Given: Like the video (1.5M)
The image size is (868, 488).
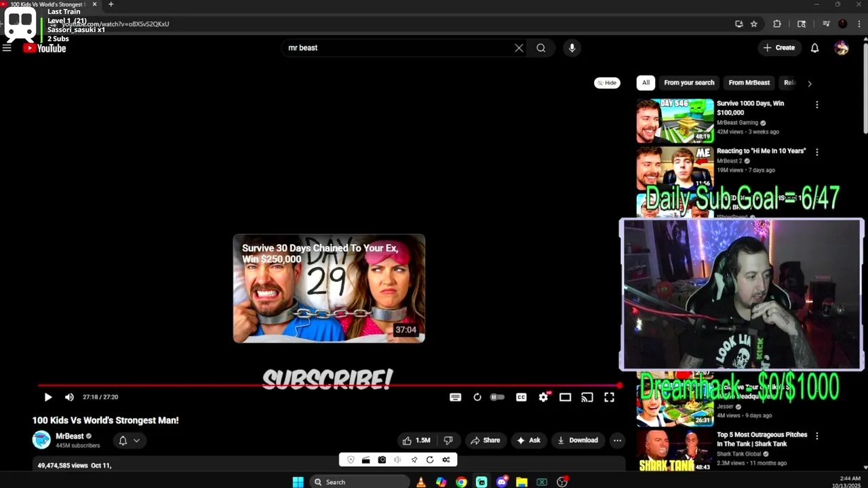Looking at the screenshot, I should (x=416, y=440).
